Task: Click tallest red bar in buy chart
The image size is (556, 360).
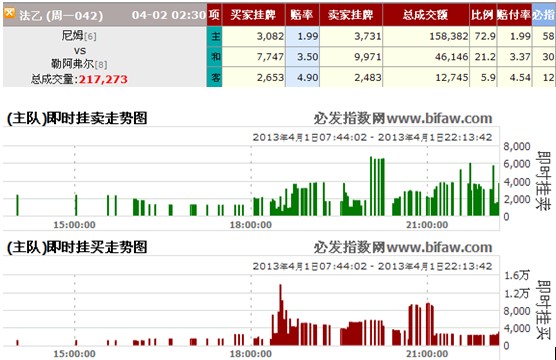Action: point(280,315)
